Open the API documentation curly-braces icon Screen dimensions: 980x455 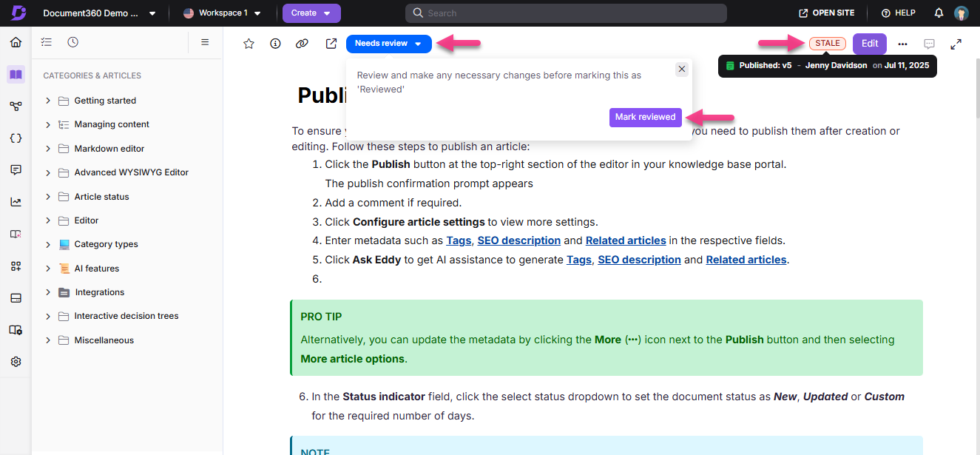tap(15, 138)
